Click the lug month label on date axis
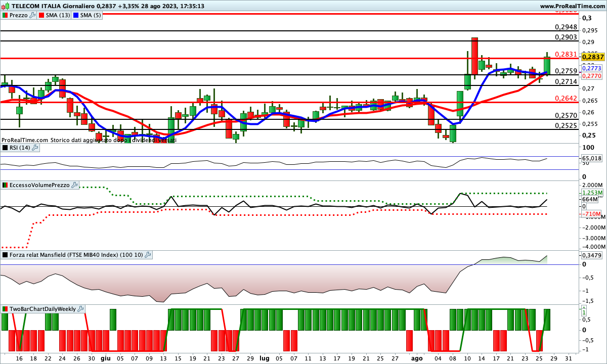 coord(264,358)
